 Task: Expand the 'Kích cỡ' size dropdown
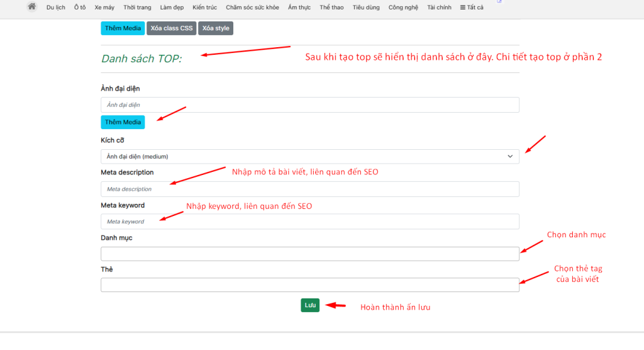coord(309,156)
